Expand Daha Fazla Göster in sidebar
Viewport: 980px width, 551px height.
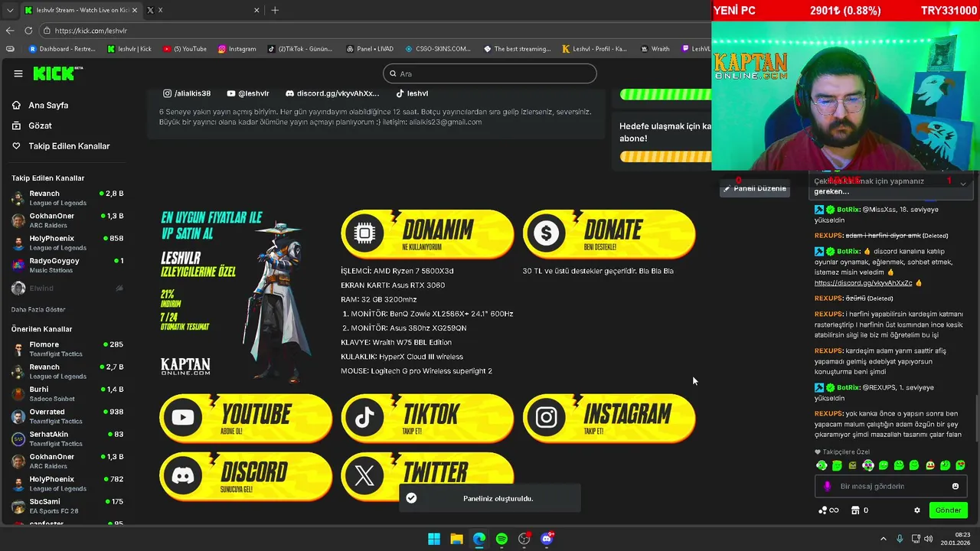coord(38,309)
